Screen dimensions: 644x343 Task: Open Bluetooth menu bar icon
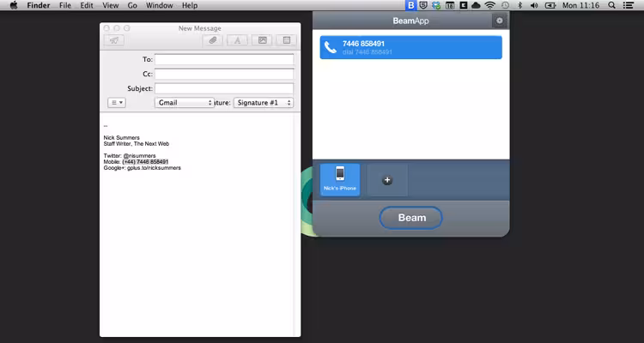(x=519, y=5)
